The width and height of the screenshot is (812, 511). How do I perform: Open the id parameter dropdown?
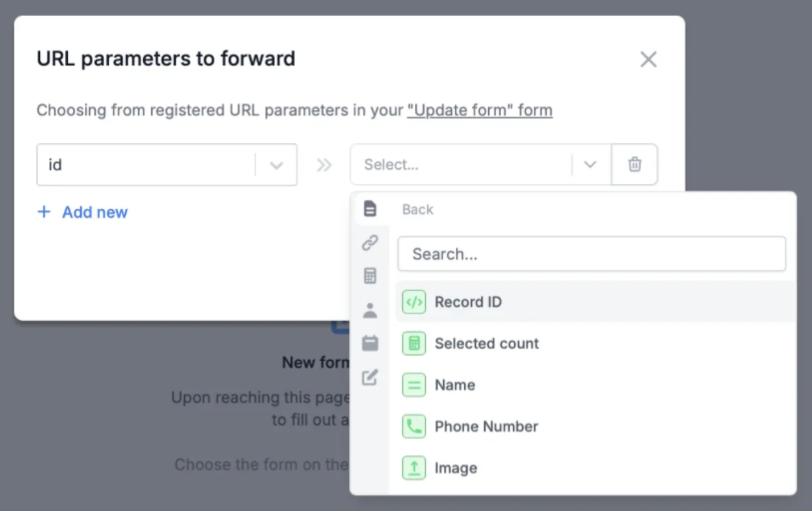(276, 165)
